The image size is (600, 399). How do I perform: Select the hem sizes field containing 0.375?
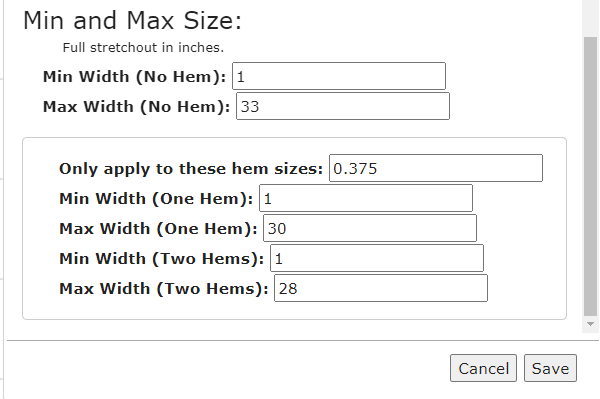tap(436, 168)
